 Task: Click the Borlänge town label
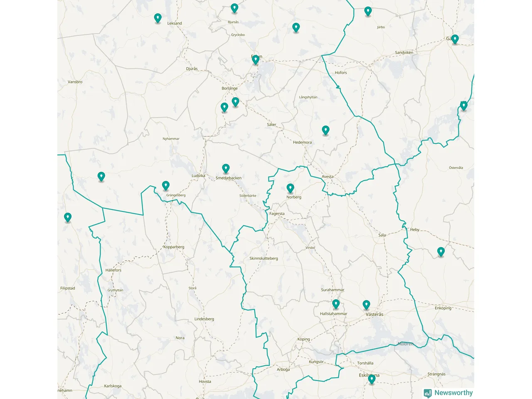tap(229, 89)
